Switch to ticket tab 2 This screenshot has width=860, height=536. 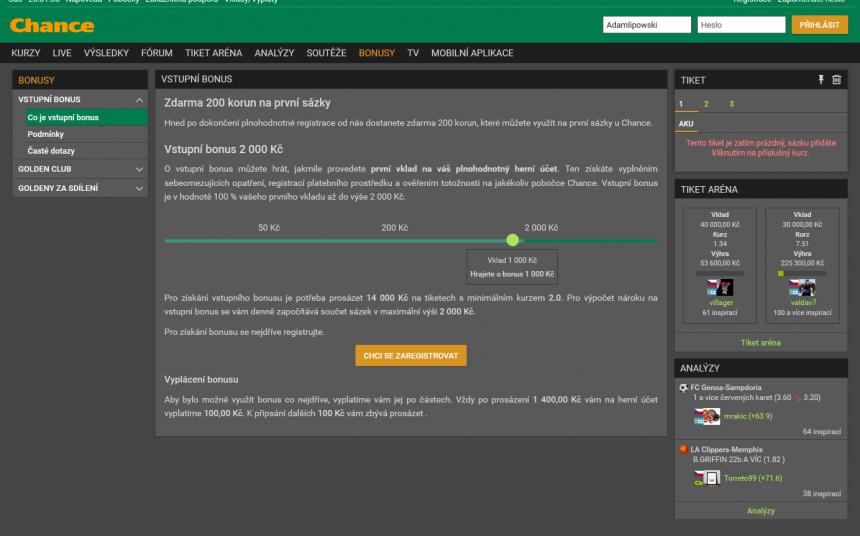point(706,104)
